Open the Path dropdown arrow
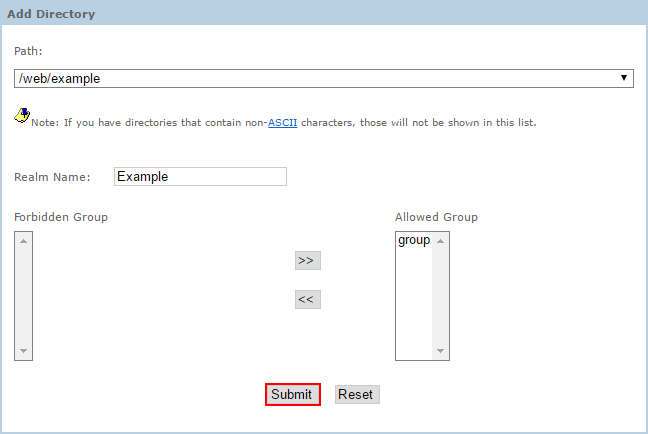This screenshot has height=434, width=648. (x=623, y=78)
